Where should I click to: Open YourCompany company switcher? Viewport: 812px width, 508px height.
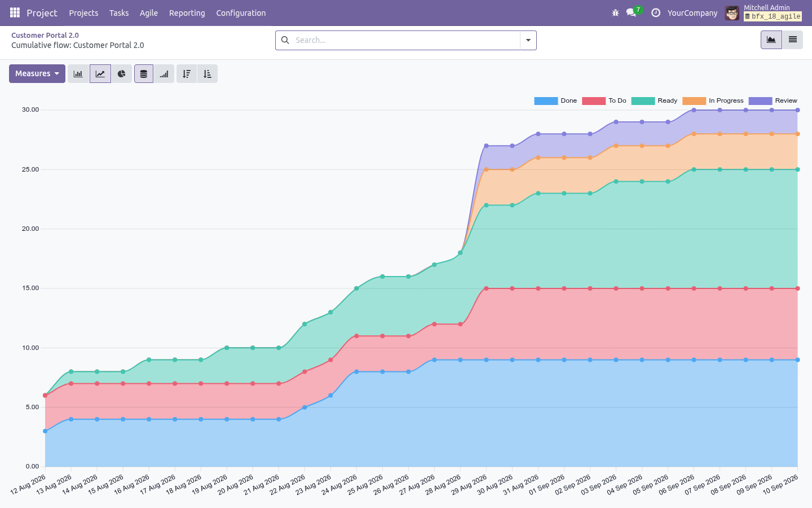click(692, 13)
